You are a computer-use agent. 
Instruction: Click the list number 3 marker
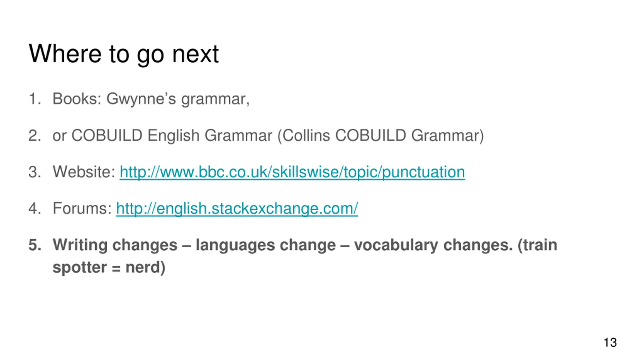34,172
